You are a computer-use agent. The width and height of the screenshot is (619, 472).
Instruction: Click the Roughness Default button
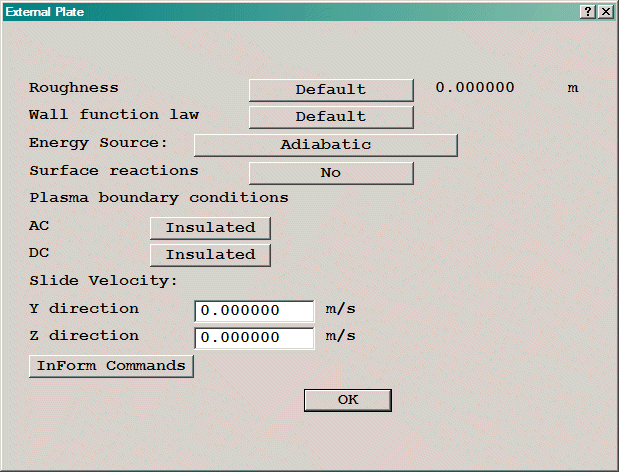[330, 90]
